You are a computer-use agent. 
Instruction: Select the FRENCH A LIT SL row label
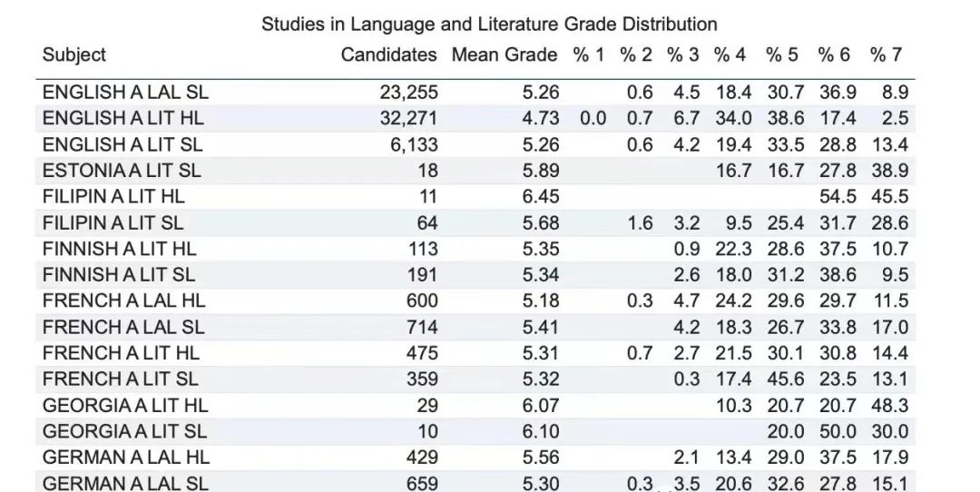pos(120,379)
